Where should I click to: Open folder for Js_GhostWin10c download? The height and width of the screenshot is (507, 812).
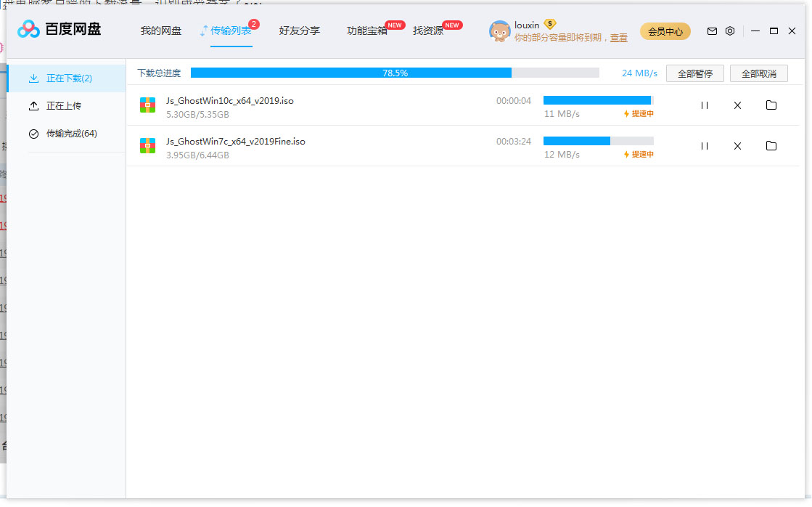coord(771,105)
